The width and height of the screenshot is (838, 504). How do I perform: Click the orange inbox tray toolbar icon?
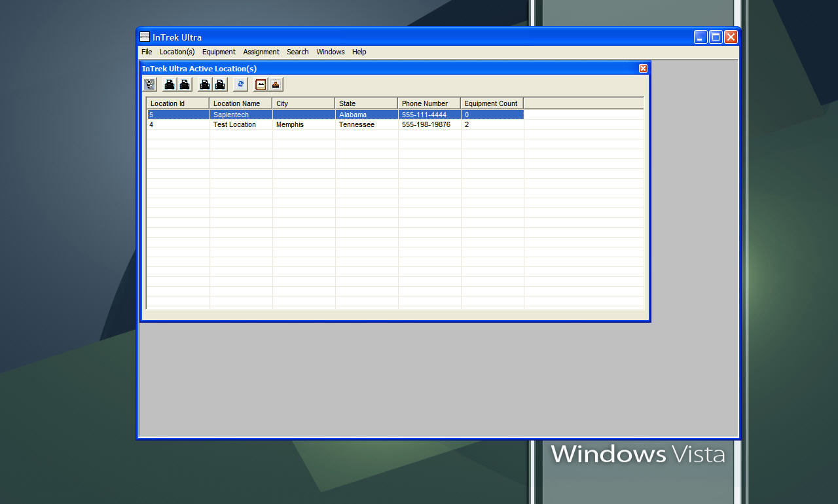click(x=276, y=84)
